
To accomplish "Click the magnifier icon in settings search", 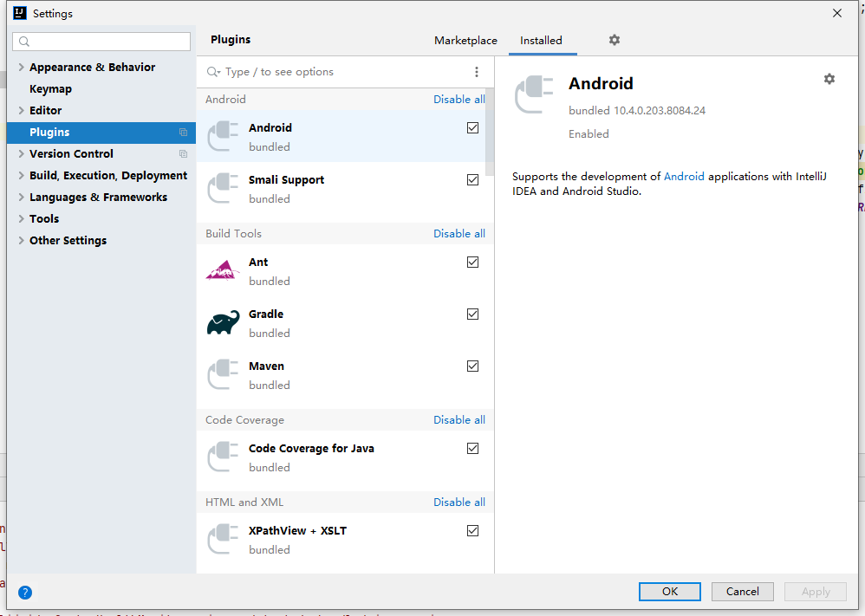I will [x=24, y=42].
